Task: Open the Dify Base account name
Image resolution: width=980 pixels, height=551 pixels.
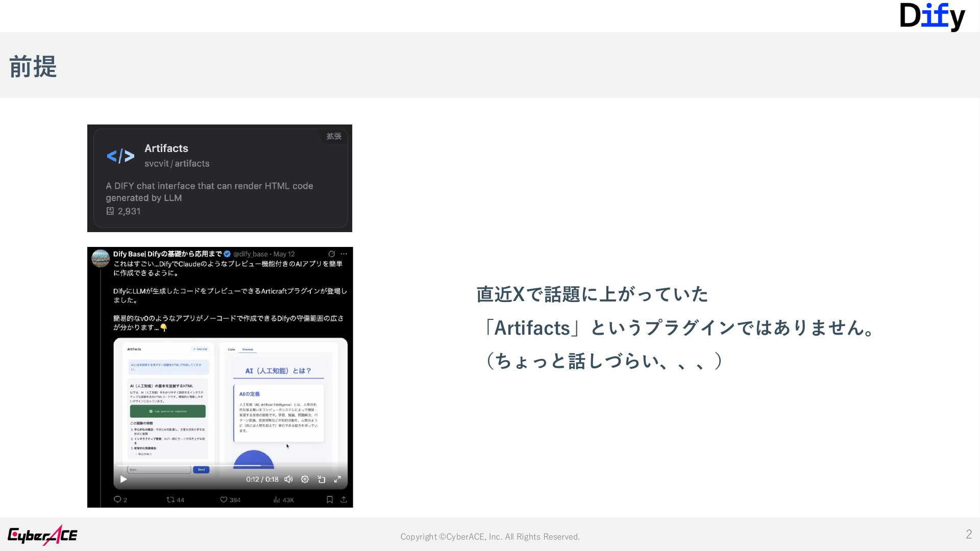Action: coord(167,254)
